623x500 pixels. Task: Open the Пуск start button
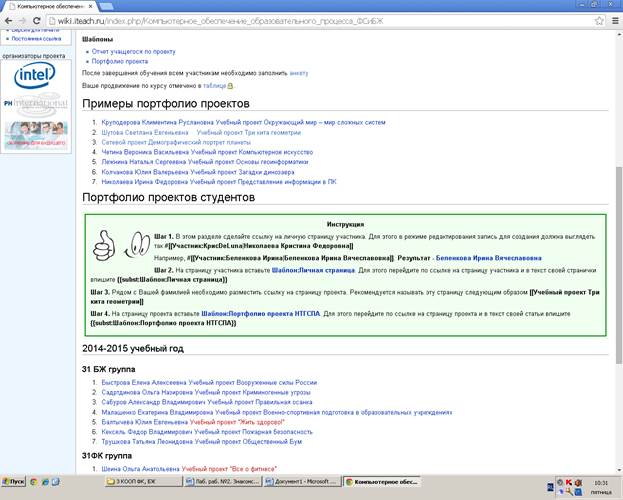point(14,482)
